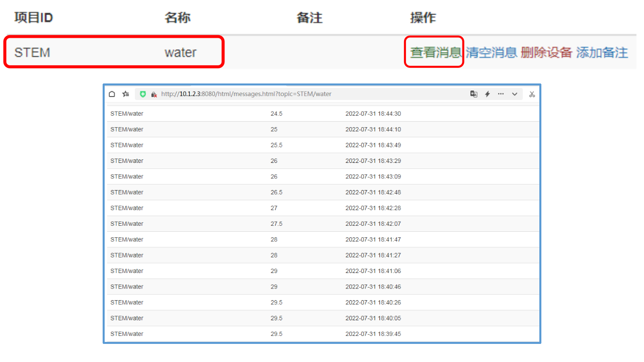Click the value 25.5 cell
The height and width of the screenshot is (362, 644).
coord(276,145)
